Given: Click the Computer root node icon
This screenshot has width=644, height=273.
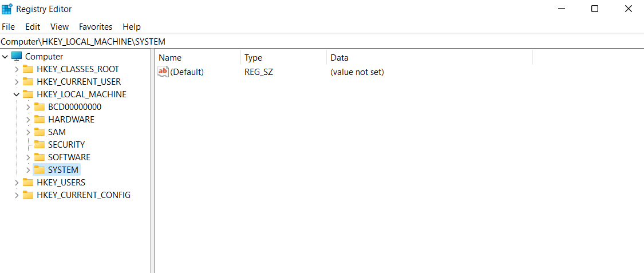Looking at the screenshot, I should coord(17,57).
